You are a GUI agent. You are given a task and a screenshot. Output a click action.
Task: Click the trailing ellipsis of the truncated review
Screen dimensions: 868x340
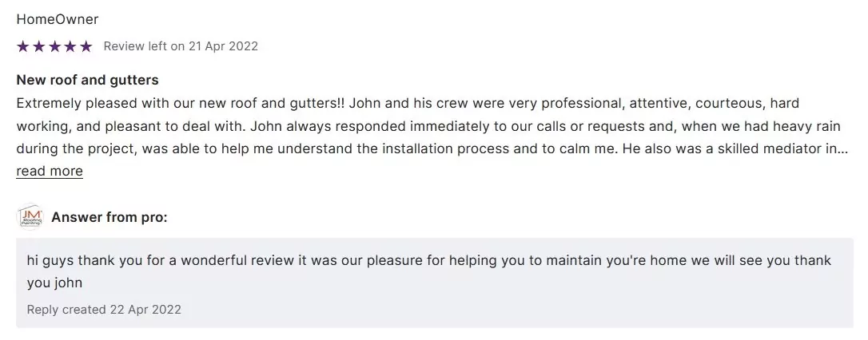pos(842,148)
